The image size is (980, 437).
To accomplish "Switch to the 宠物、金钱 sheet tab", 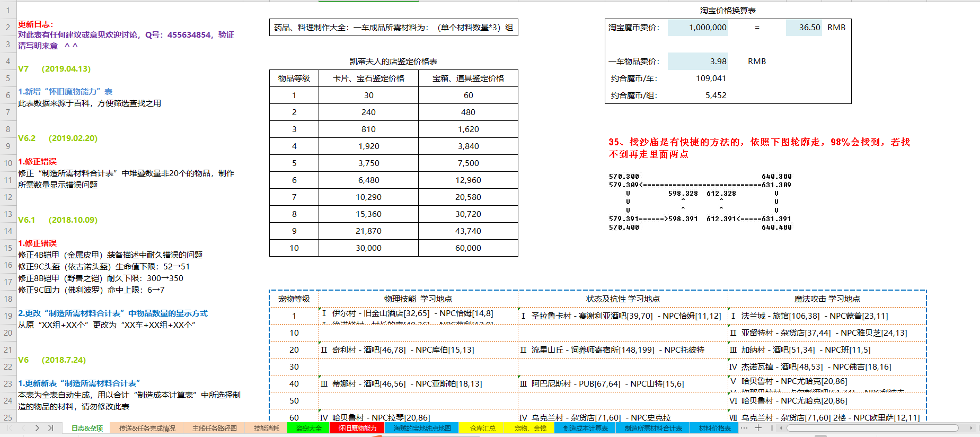I will 530,428.
